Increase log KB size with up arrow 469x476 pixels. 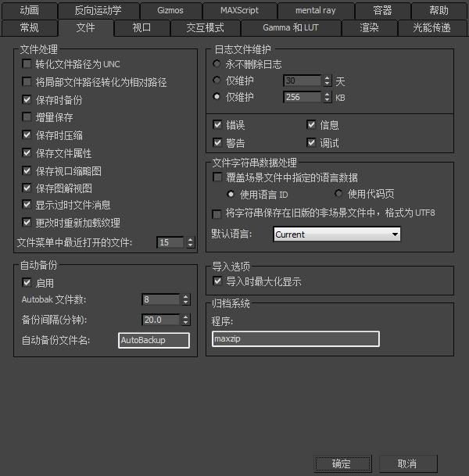(x=327, y=95)
